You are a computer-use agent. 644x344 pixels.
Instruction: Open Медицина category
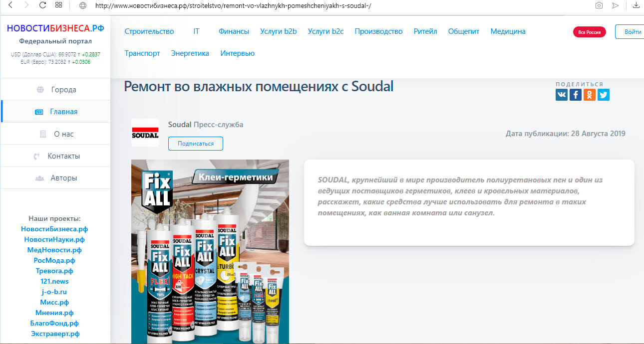508,31
